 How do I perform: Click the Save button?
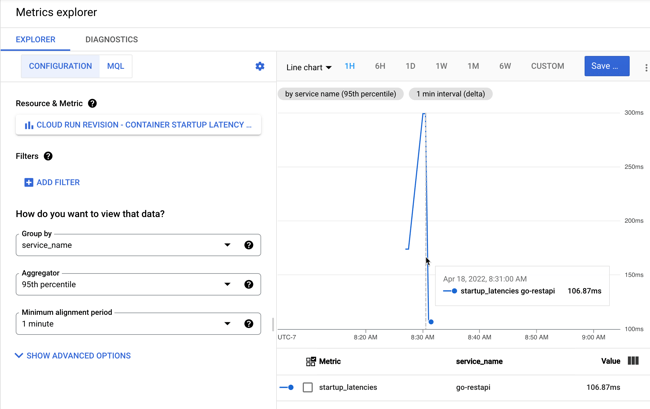pyautogui.click(x=606, y=66)
